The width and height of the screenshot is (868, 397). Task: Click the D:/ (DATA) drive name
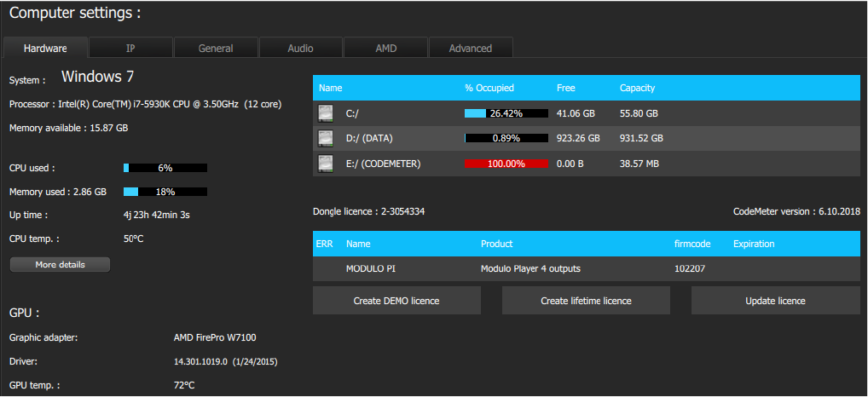coord(369,139)
